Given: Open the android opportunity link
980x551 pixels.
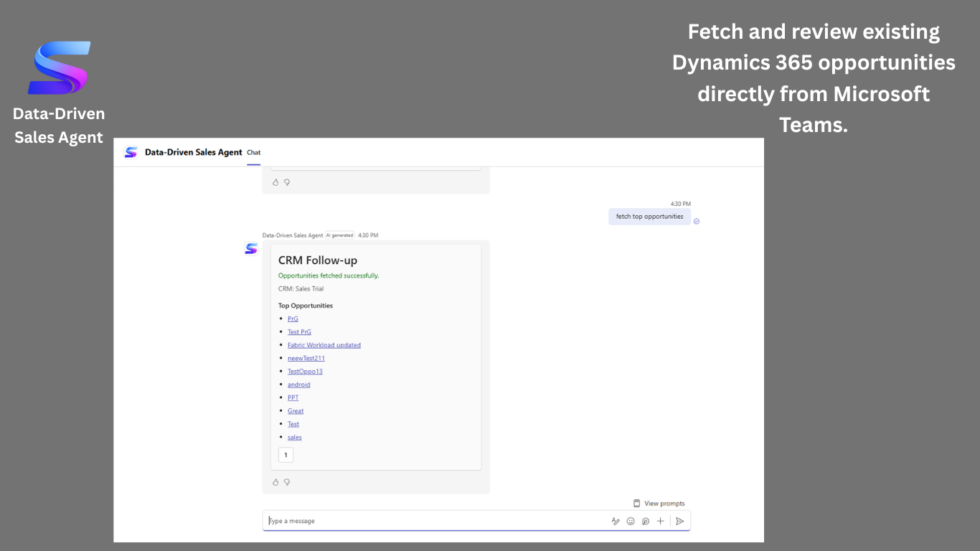Looking at the screenshot, I should [299, 385].
